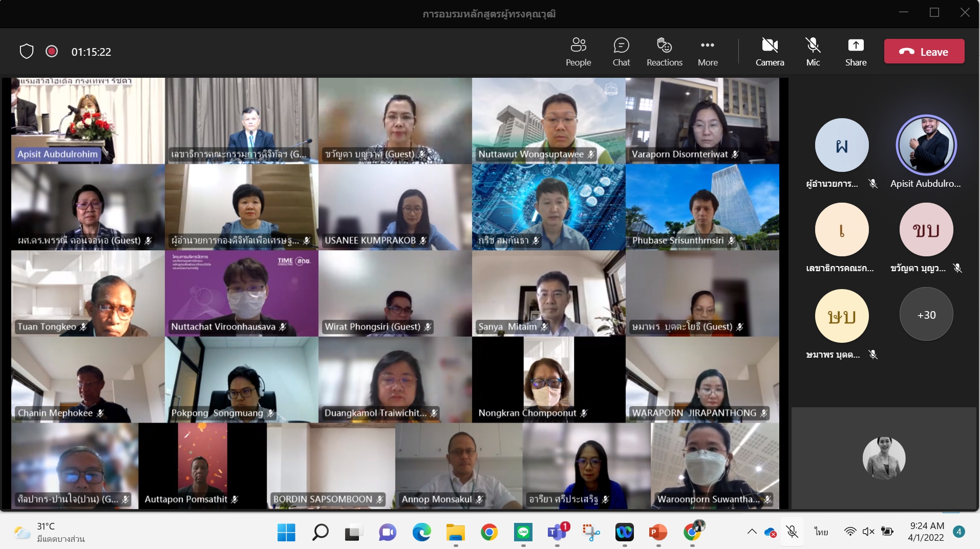
Task: Open the Reactions menu
Action: (664, 52)
